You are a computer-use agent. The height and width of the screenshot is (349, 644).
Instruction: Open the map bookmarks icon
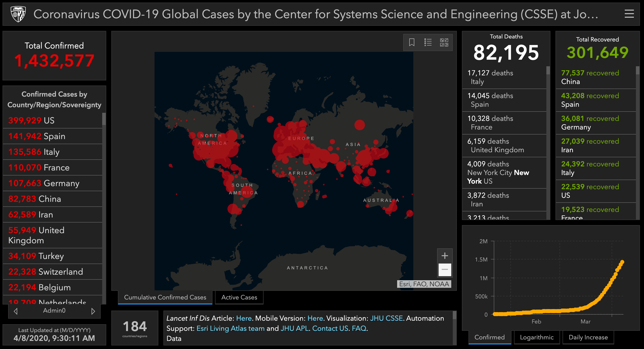point(412,42)
